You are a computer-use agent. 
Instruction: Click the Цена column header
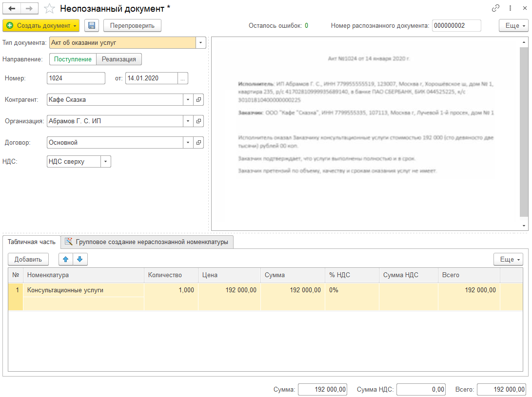tap(229, 275)
